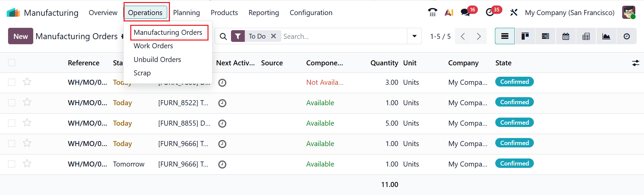Select Manufacturing Orders from dropdown
The height and width of the screenshot is (195, 644).
(168, 32)
